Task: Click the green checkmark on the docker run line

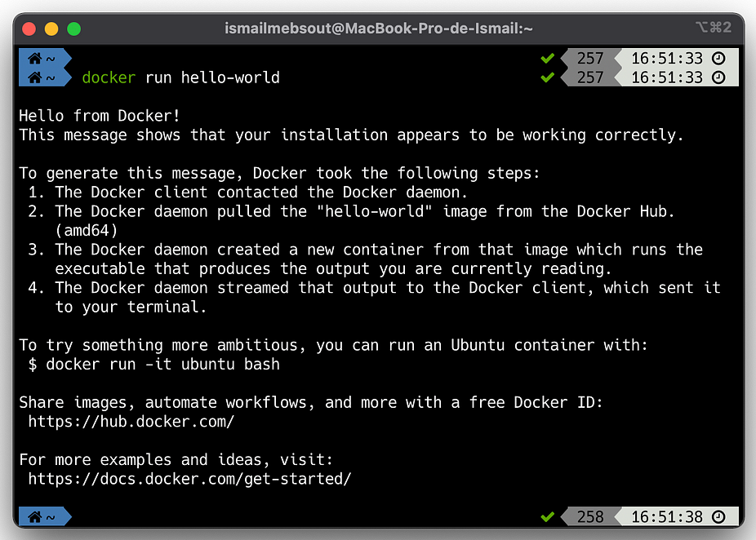Action: coord(547,77)
